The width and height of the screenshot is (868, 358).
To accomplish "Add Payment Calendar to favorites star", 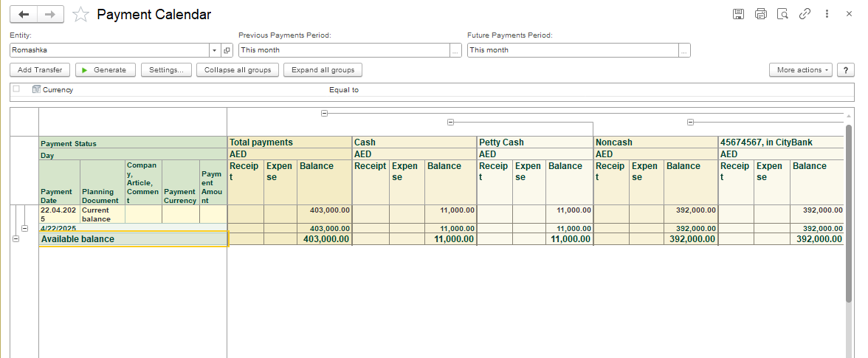I will pos(81,15).
